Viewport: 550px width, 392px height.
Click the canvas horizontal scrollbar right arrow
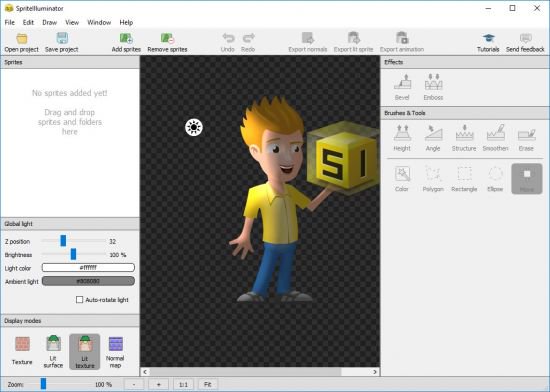point(375,372)
